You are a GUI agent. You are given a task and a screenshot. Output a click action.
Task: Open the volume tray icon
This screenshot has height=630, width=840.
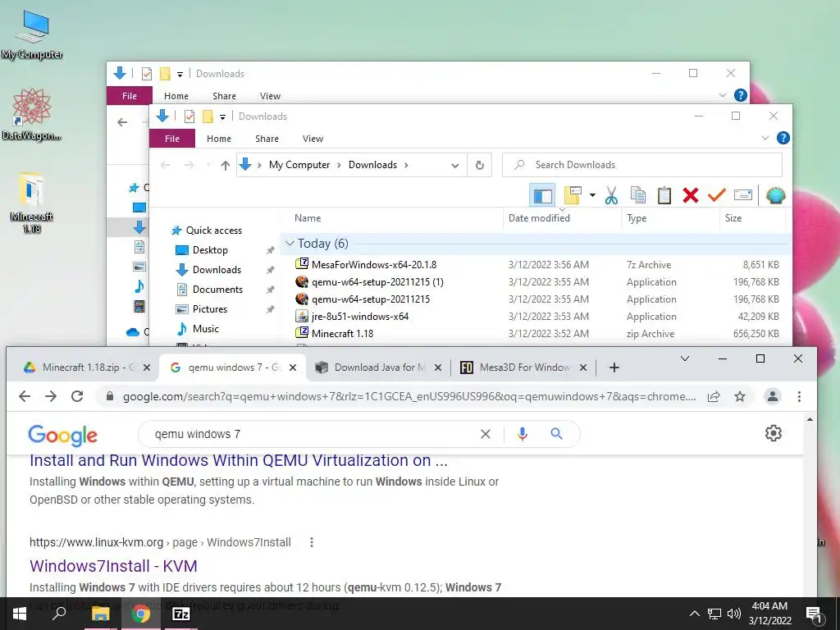734,614
